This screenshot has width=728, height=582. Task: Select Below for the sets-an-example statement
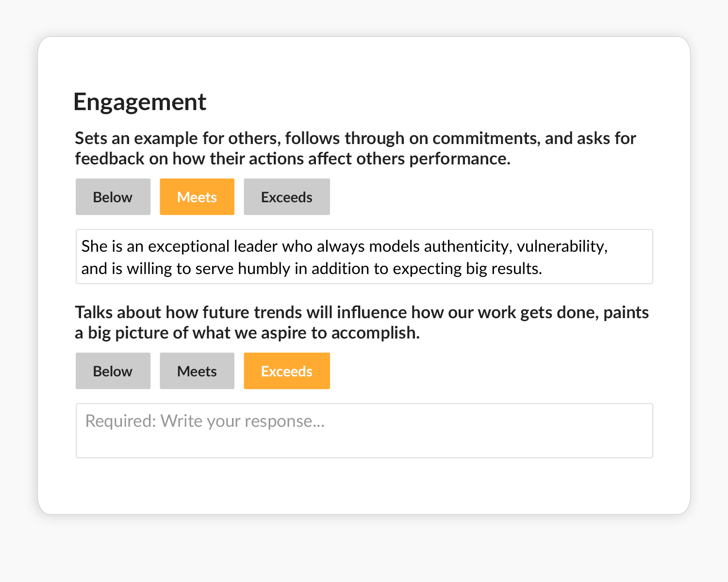pos(113,197)
